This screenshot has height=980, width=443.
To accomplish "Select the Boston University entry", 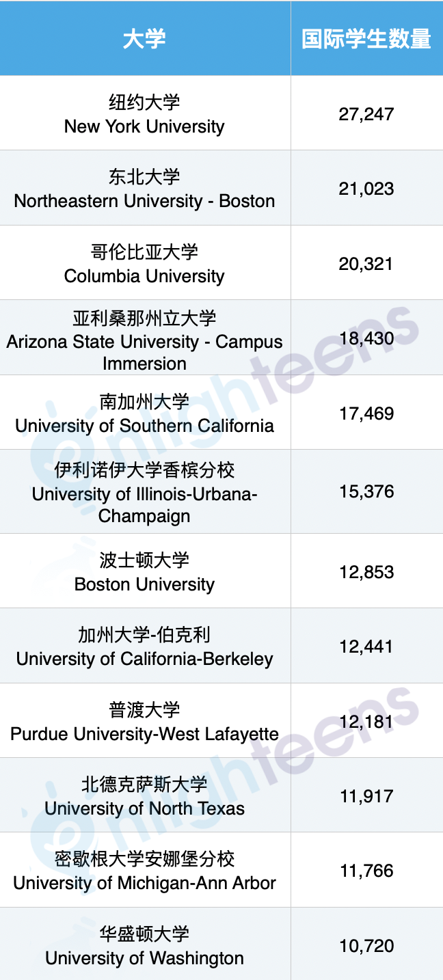I will (x=145, y=571).
